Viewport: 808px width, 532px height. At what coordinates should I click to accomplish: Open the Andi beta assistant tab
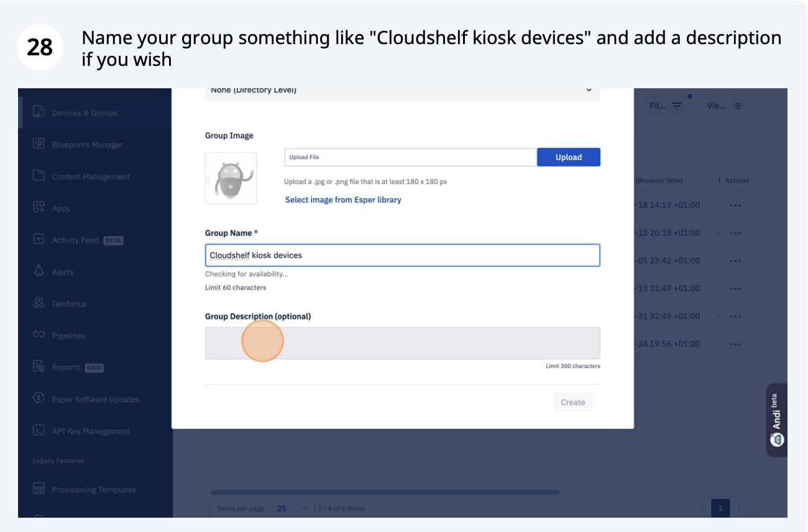[777, 420]
